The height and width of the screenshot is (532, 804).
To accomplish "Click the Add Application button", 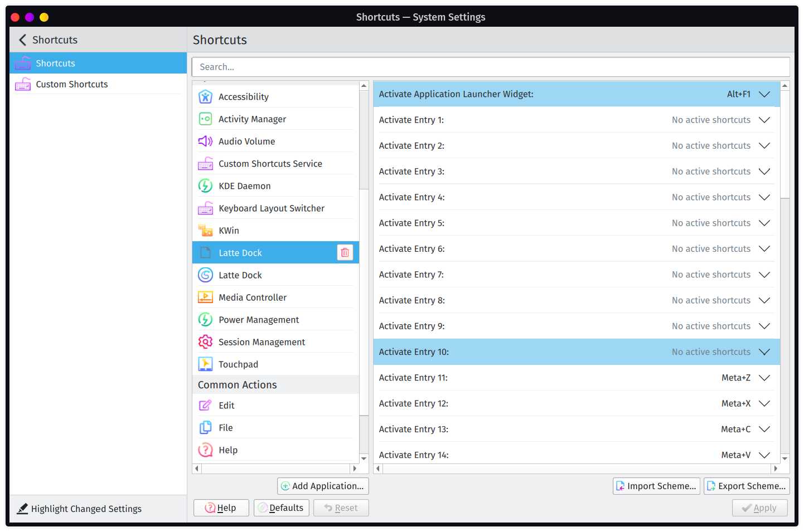I will 323,486.
